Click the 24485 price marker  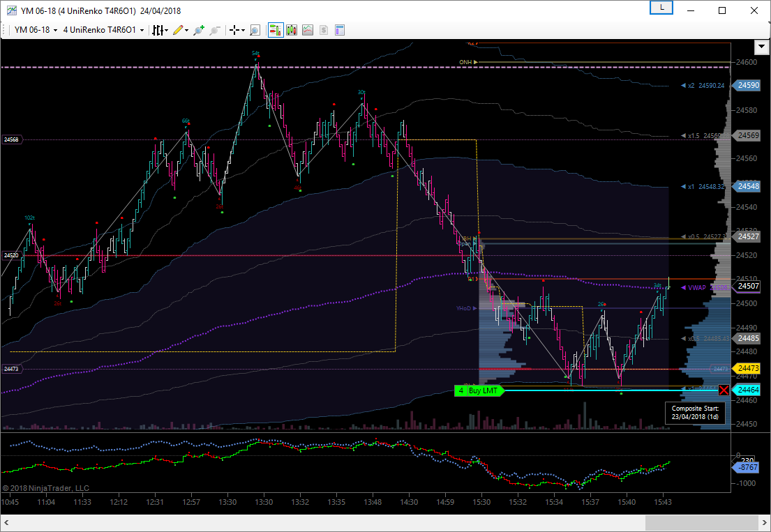[x=746, y=338]
